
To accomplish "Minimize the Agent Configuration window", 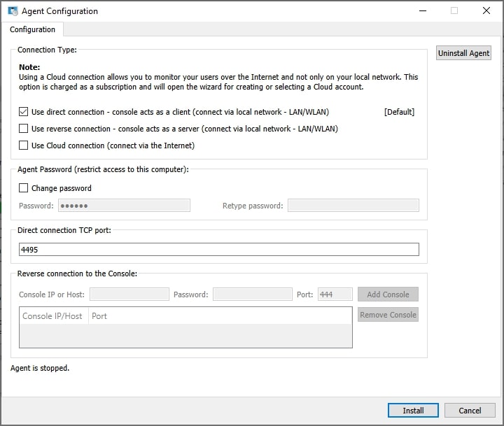I will [x=422, y=11].
